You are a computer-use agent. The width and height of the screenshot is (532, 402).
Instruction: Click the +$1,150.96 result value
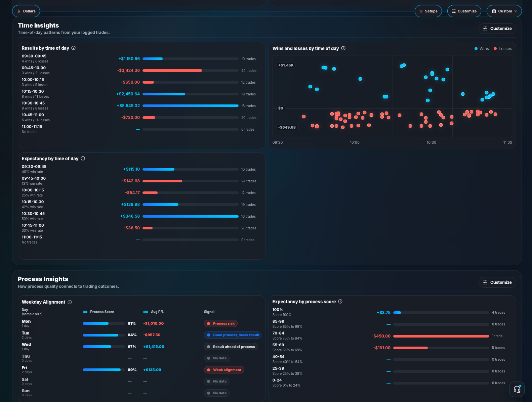click(129, 59)
